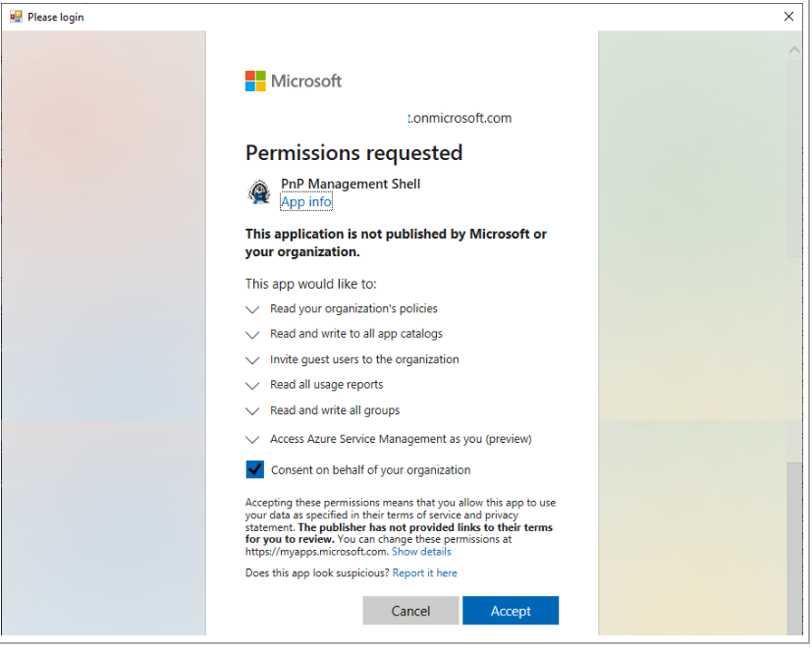Viewport: 812px width, 649px height.
Task: Expand Read your organization's policies permission
Action: 253,309
